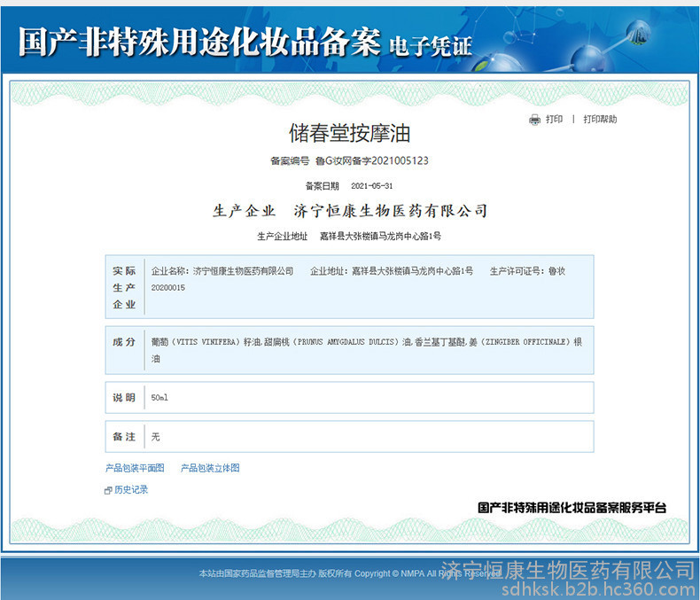Click the remarks value 无
This screenshot has height=600, width=700.
pos(155,437)
